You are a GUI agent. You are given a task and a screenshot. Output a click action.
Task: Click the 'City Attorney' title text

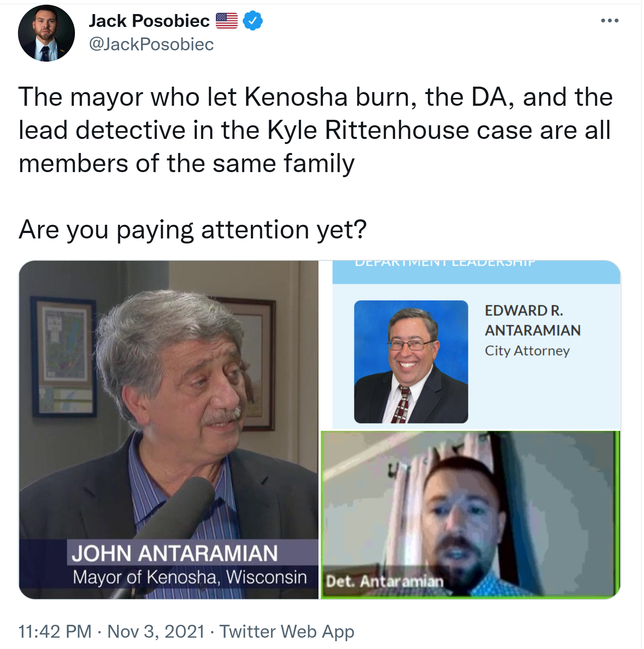pyautogui.click(x=527, y=351)
